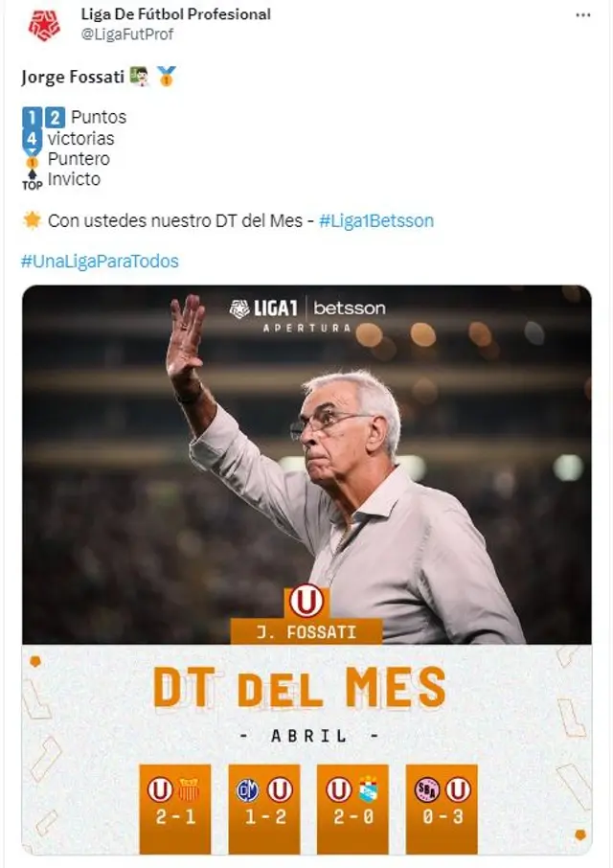Click the sun emoji before Con ustedes
The width and height of the screenshot is (613, 868).
tap(33, 220)
